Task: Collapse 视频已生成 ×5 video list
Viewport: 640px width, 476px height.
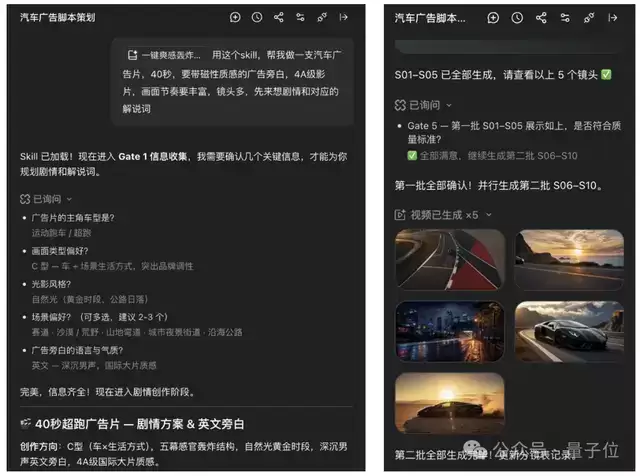Action: tap(443, 215)
